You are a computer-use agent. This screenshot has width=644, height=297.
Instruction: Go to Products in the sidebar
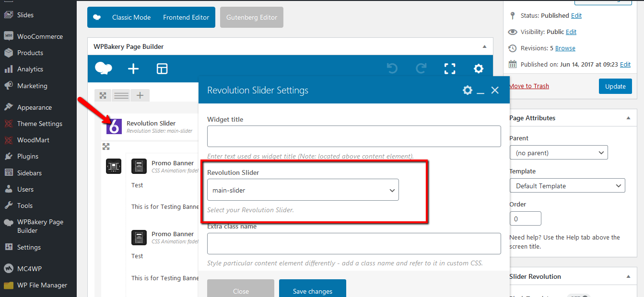click(30, 53)
